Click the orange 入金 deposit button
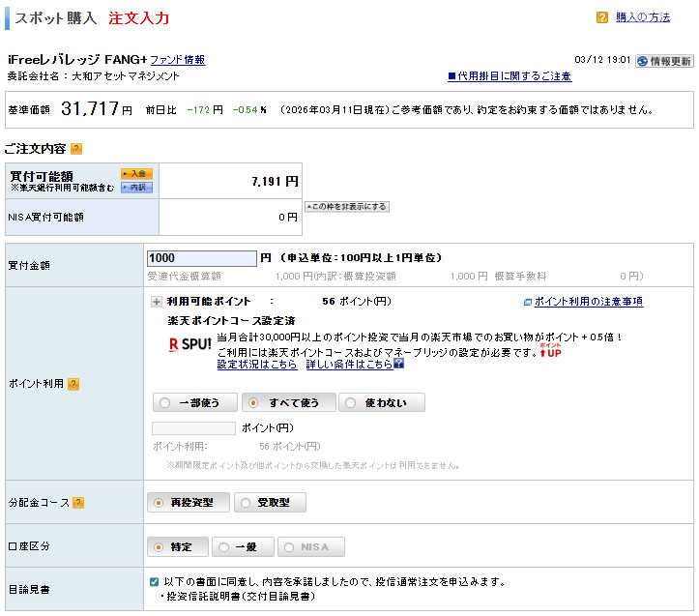The width and height of the screenshot is (699, 616). 136,173
